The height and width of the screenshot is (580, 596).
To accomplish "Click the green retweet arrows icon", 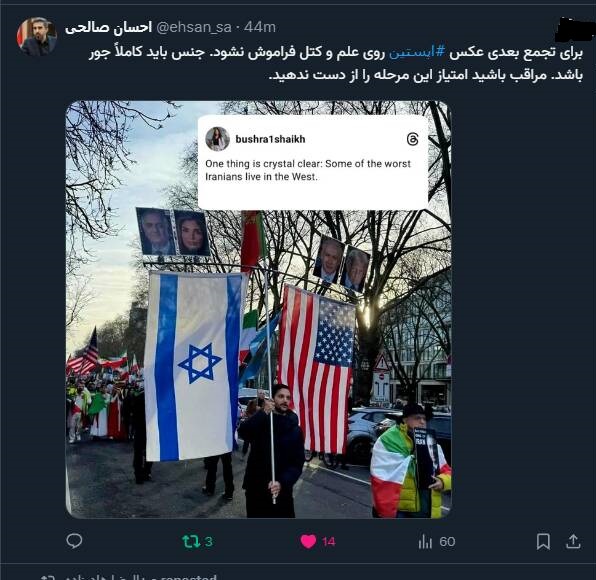I will click(x=191, y=541).
